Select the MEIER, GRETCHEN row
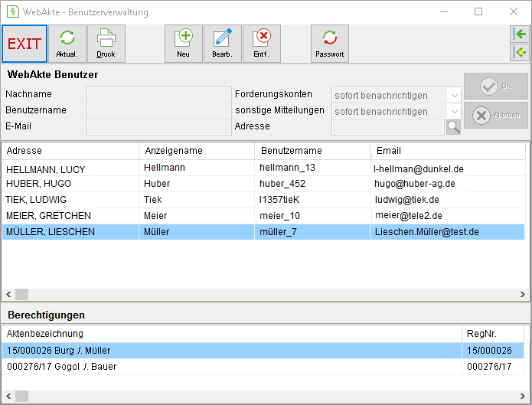Screen dimensions: 532x405 (x=263, y=216)
